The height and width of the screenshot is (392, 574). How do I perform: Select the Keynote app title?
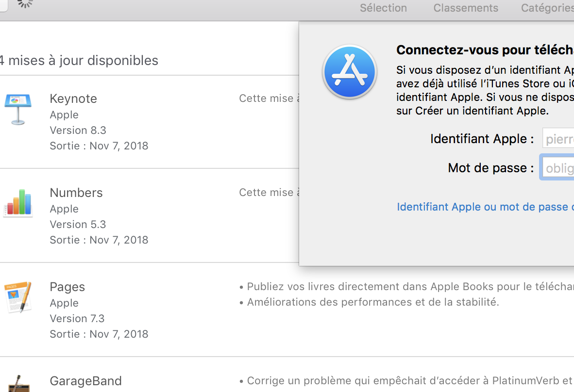(x=73, y=99)
